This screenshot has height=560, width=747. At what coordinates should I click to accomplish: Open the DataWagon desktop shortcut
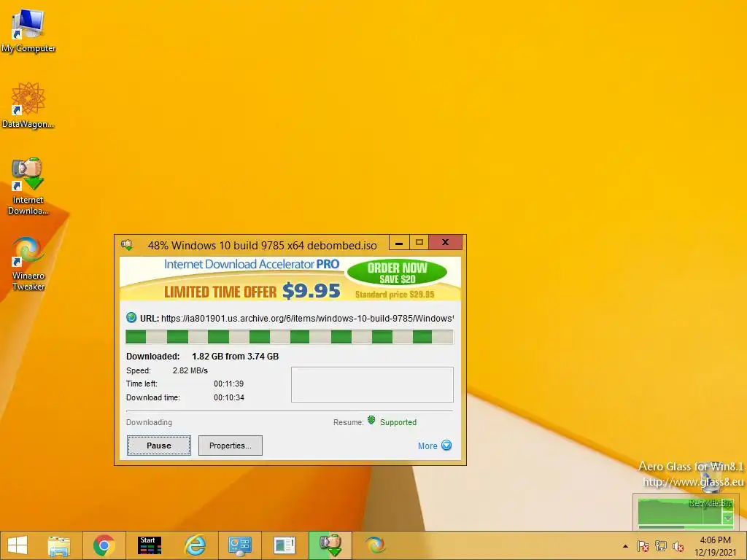click(28, 105)
